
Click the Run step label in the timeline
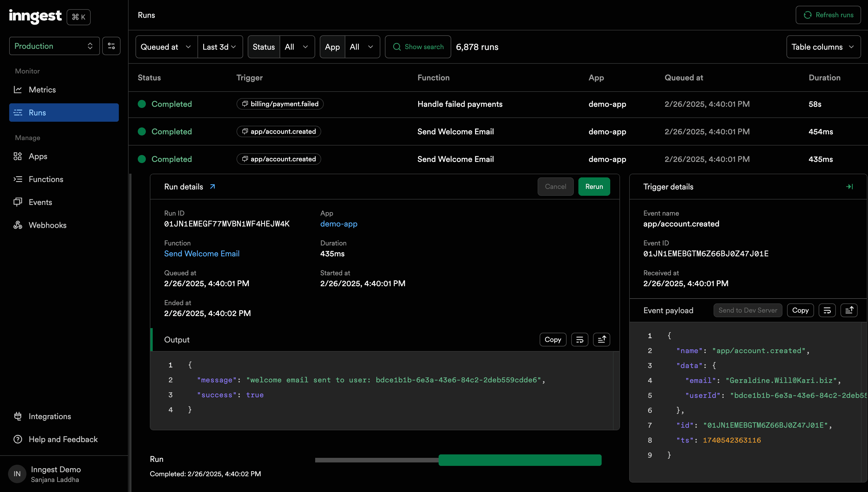click(x=156, y=459)
